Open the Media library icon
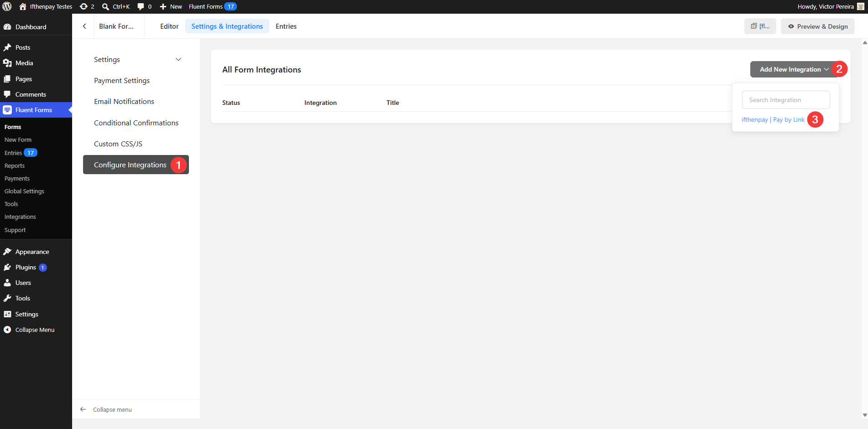 pos(7,63)
